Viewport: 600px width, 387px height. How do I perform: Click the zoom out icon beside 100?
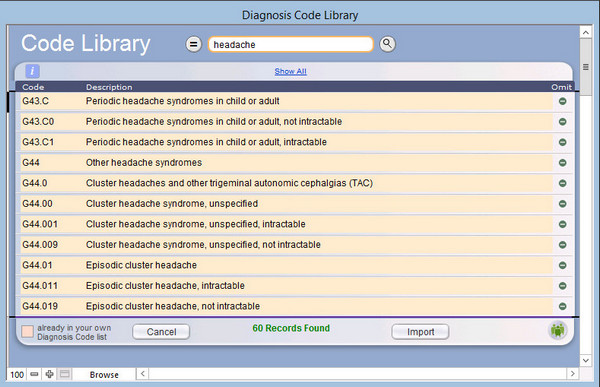[x=34, y=374]
